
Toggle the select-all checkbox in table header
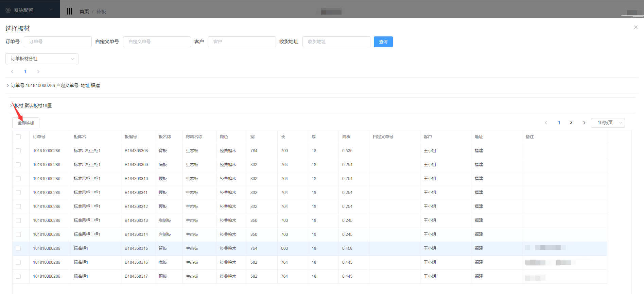tap(18, 137)
